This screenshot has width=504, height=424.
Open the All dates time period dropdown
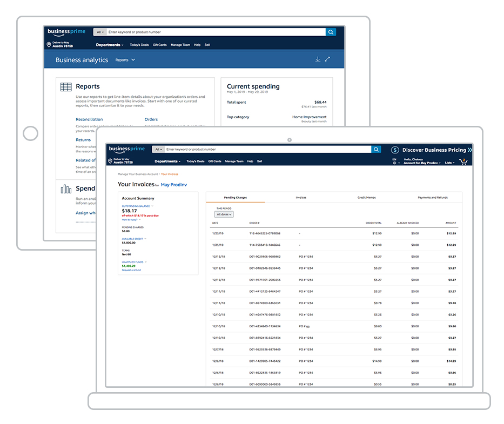pyautogui.click(x=224, y=214)
